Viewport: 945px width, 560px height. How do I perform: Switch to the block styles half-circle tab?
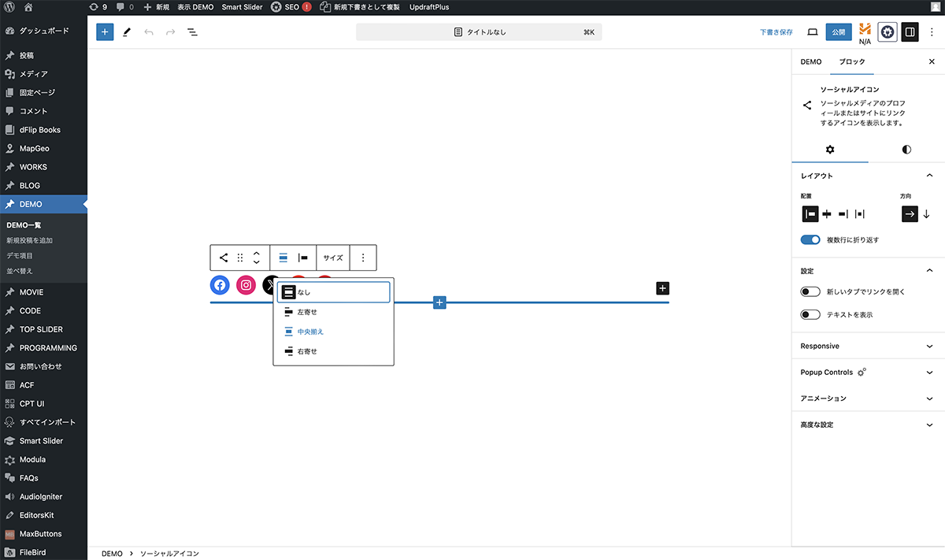tap(906, 150)
